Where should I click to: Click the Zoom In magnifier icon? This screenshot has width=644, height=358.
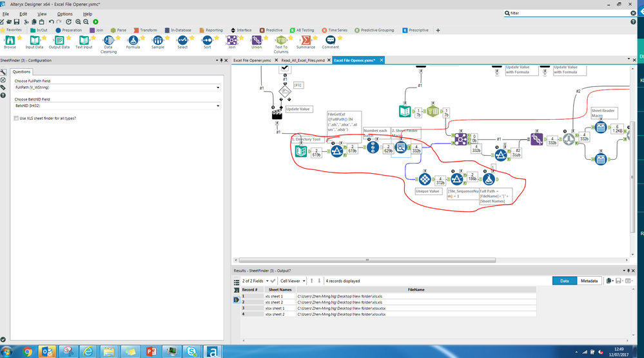click(x=78, y=22)
